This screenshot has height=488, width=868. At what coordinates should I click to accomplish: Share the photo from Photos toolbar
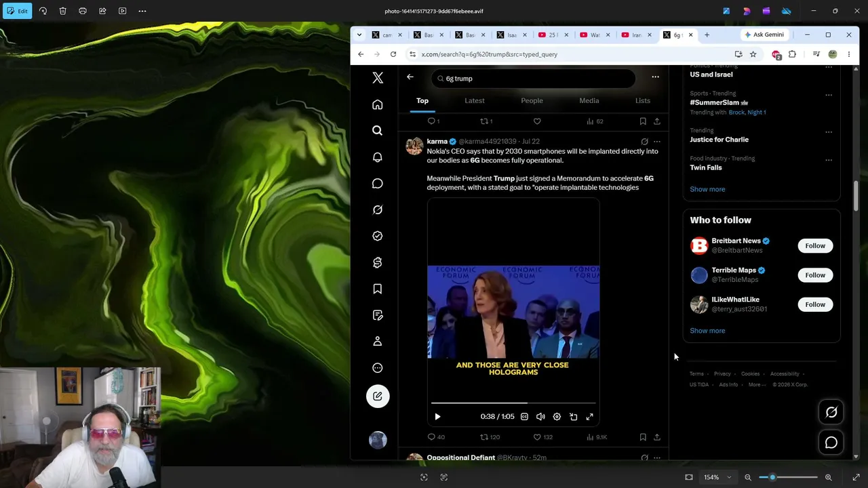(102, 11)
